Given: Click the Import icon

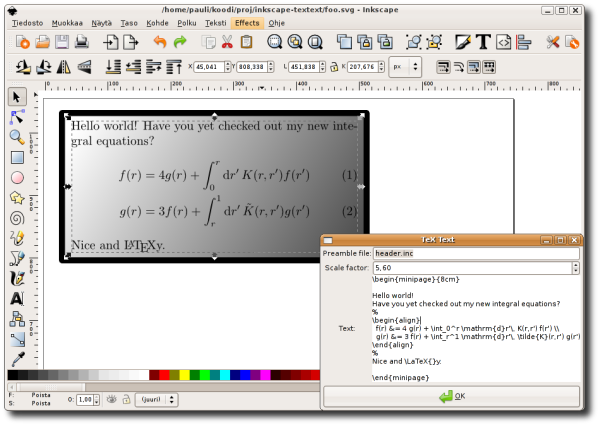Looking at the screenshot, I should (x=111, y=42).
